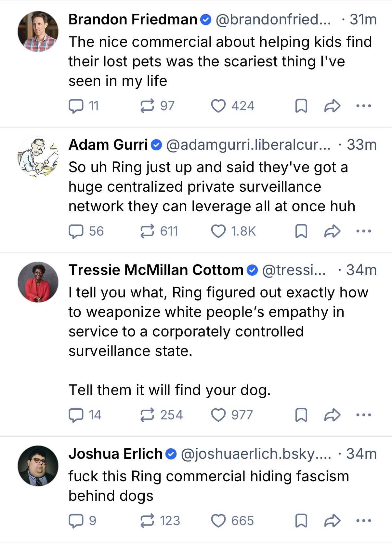392x545 pixels.
Task: Repost Joshua Erlich's Ring commercial post
Action: click(x=147, y=521)
